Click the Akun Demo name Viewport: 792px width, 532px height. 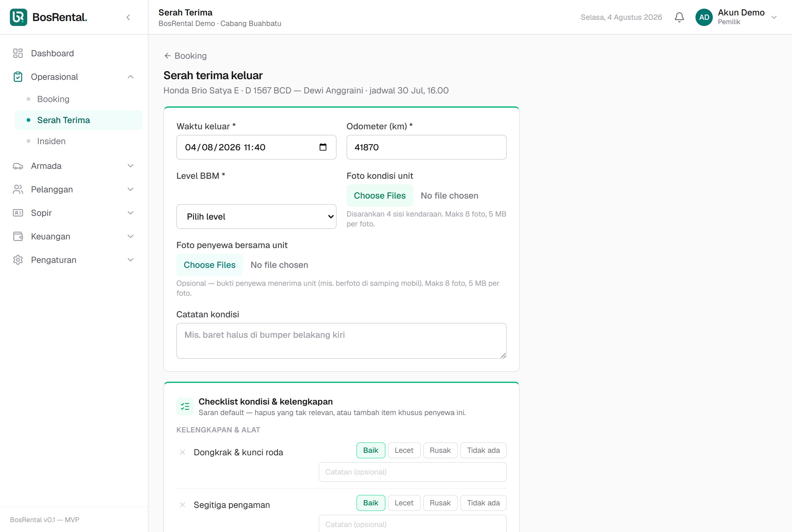741,13
